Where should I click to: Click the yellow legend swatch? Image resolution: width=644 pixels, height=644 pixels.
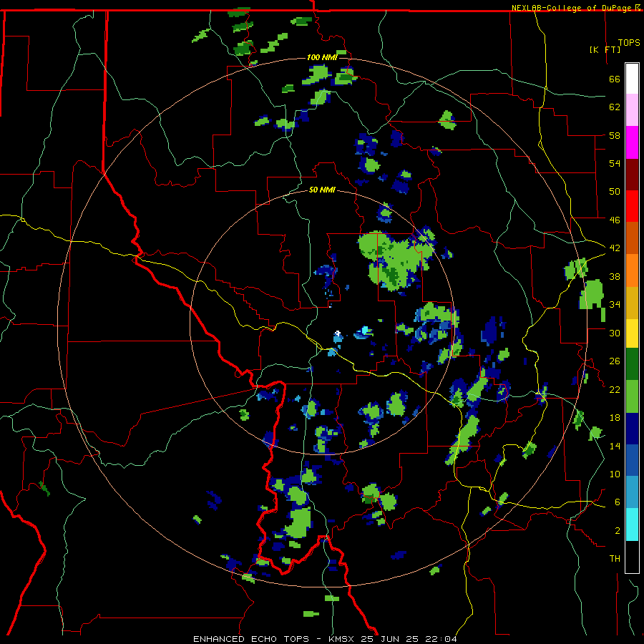pyautogui.click(x=632, y=333)
